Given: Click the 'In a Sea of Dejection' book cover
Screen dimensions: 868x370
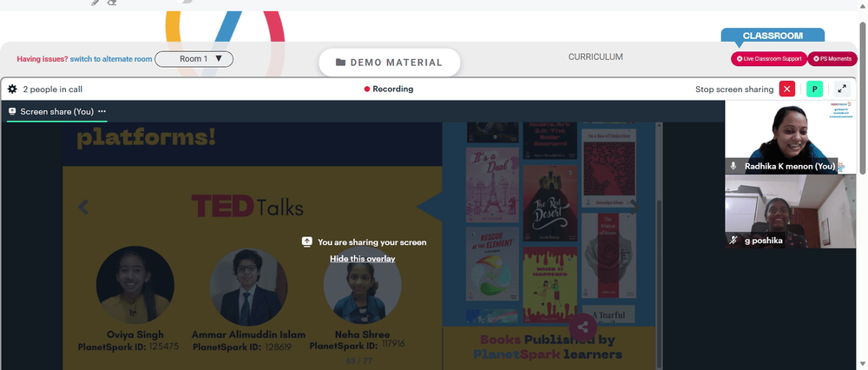Looking at the screenshot, I should (x=608, y=168).
